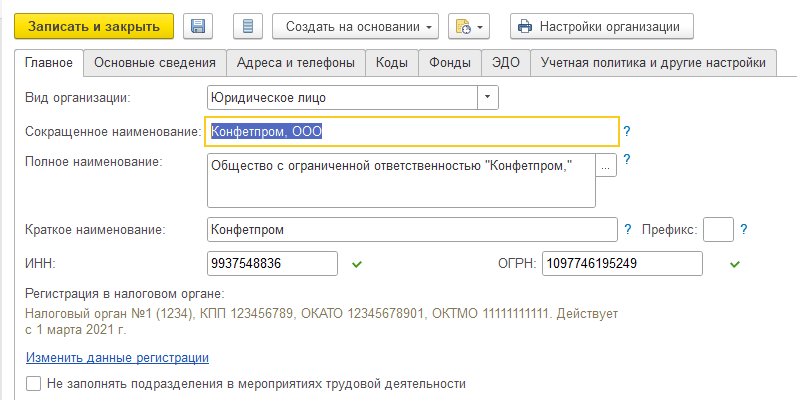Open the Создать на основании dropdown
Viewport: 797px width, 400px height.
click(x=355, y=26)
